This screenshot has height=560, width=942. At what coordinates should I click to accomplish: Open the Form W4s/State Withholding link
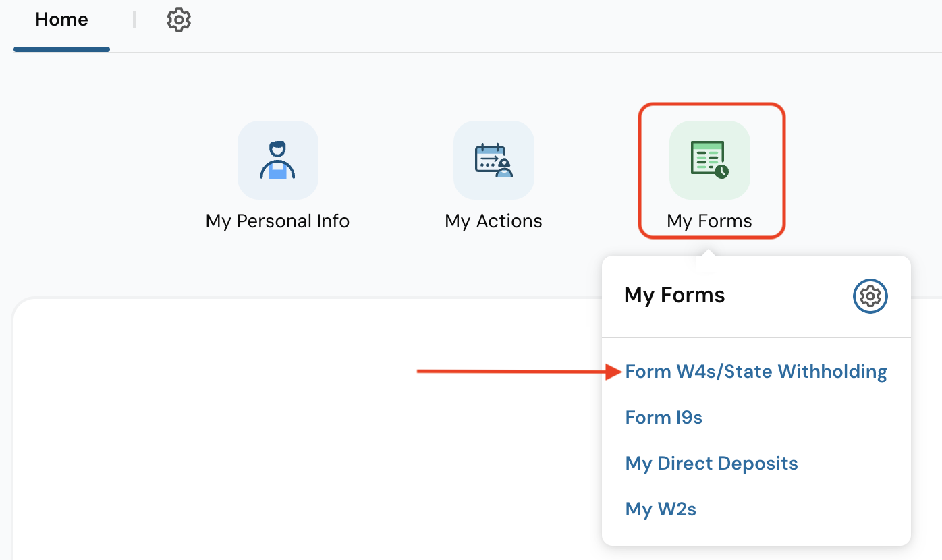coord(756,372)
